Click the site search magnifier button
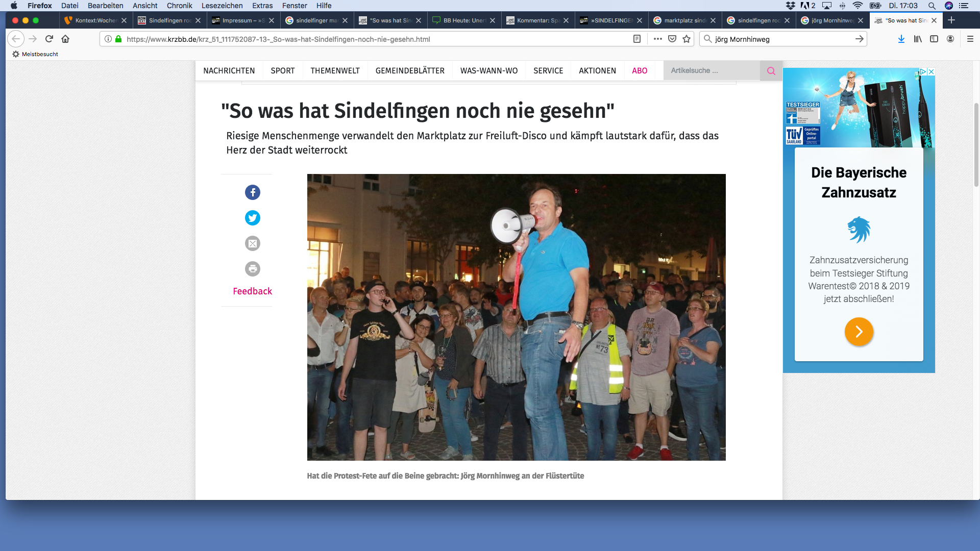 point(771,71)
